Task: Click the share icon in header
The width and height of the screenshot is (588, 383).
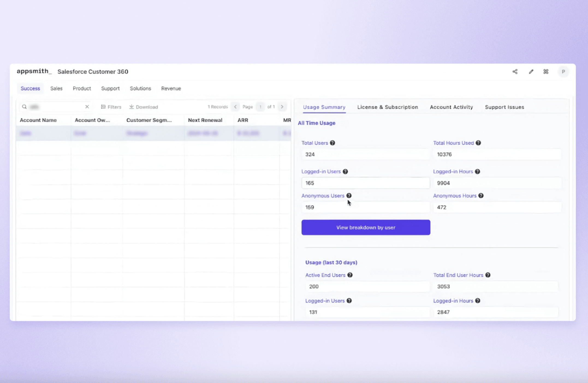Action: point(515,71)
